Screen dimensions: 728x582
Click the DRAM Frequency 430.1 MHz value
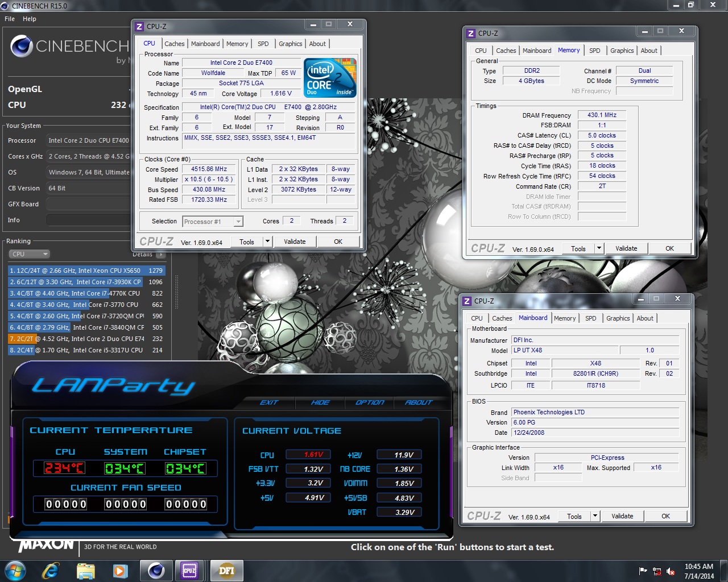(x=602, y=115)
